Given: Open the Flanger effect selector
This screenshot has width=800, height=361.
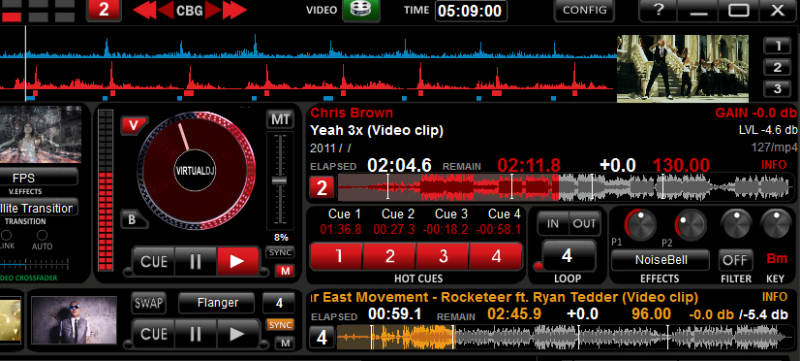Looking at the screenshot, I should click(x=217, y=303).
